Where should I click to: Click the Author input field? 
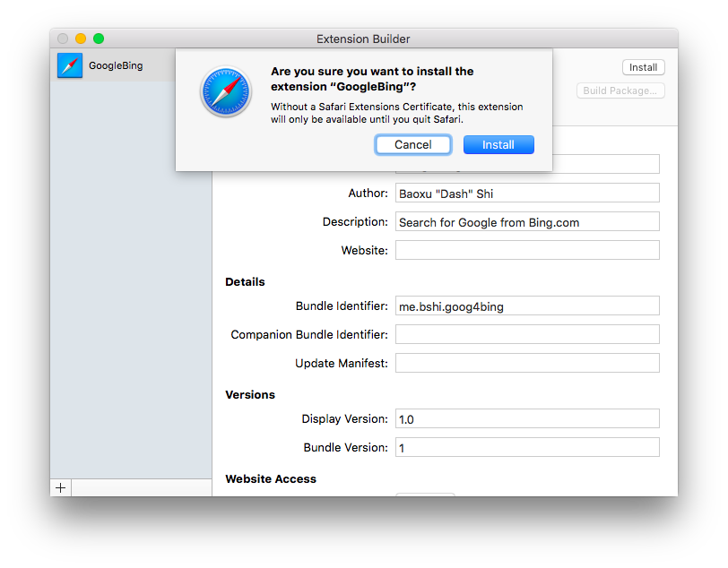coord(527,193)
